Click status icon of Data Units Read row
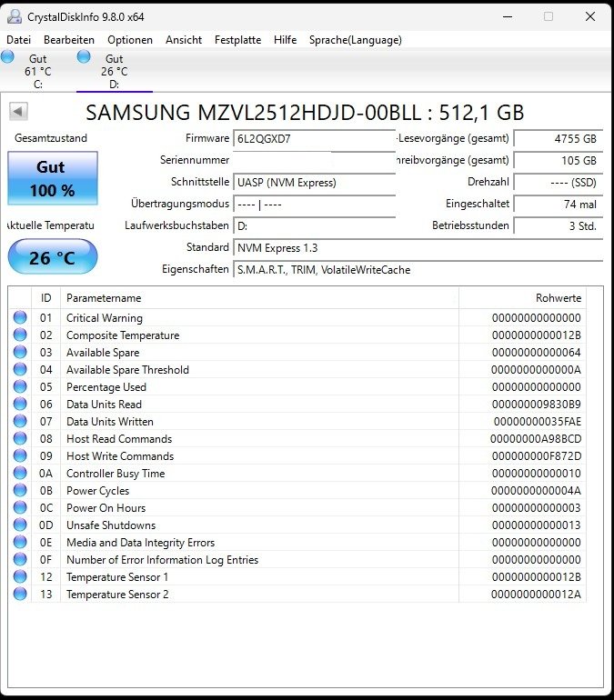The image size is (614, 700). 20,404
